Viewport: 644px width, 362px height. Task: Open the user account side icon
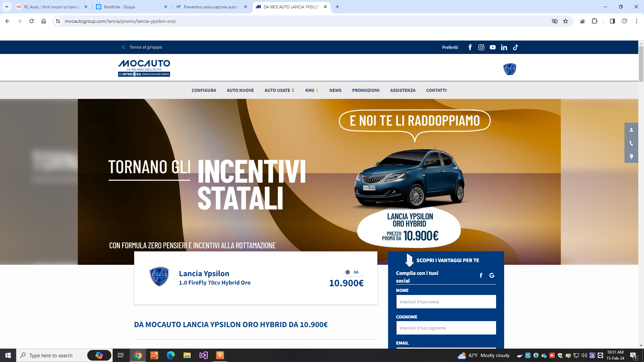coord(631,130)
